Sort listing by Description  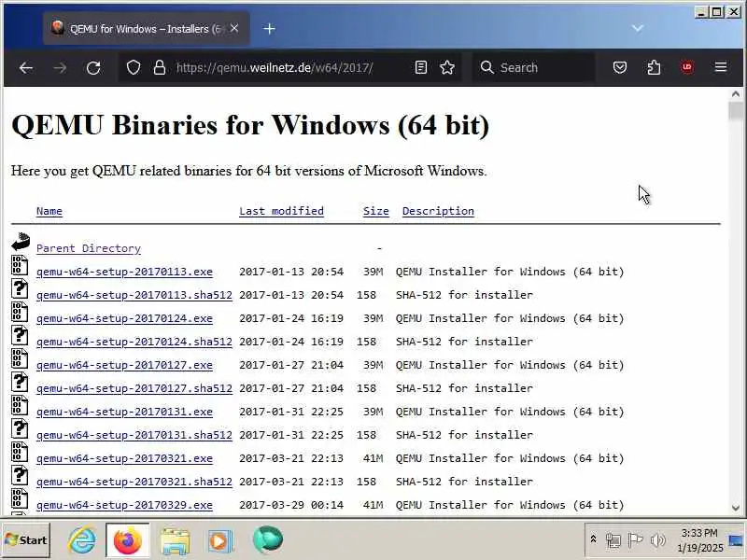coord(438,211)
